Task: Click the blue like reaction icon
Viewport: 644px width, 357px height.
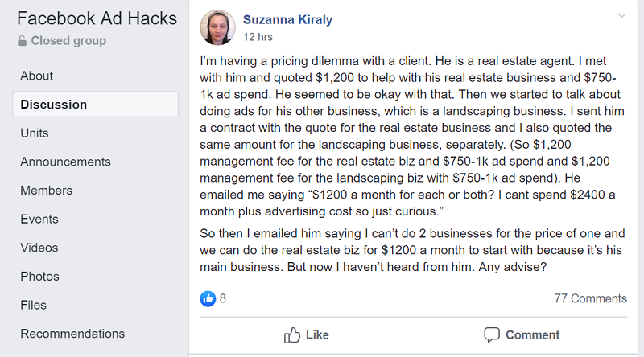Action: pos(208,298)
